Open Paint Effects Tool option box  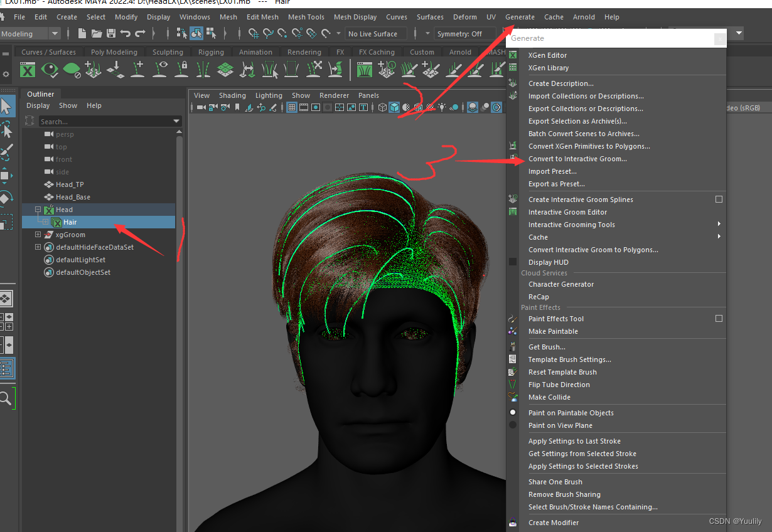coord(719,319)
